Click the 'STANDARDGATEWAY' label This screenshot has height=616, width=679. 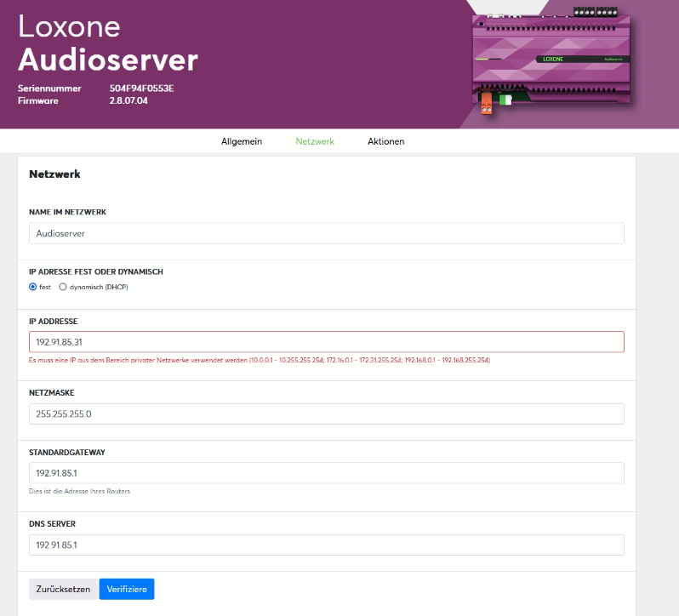(x=67, y=453)
